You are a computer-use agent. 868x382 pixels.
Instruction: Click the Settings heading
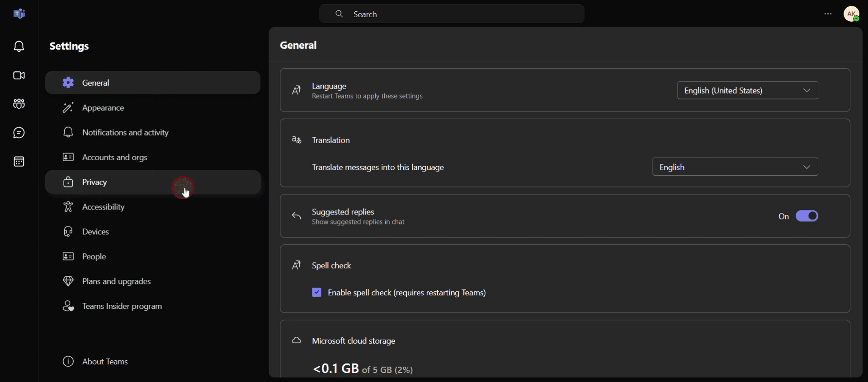[x=69, y=46]
